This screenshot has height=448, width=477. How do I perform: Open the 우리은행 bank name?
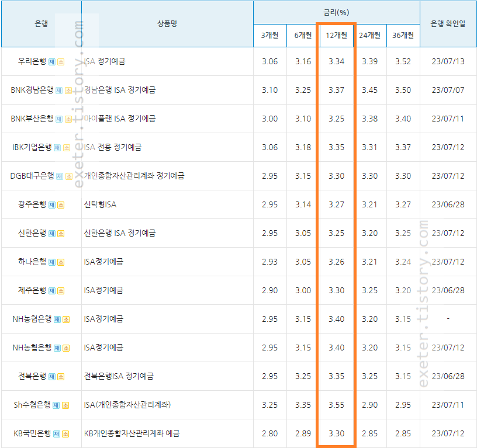pos(32,61)
